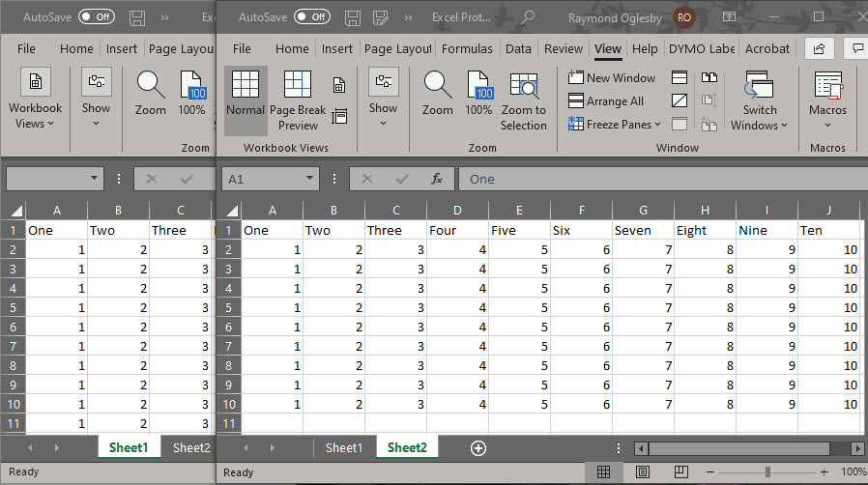This screenshot has height=485, width=868.
Task: Toggle AutoSave switch in left window
Action: 97,16
